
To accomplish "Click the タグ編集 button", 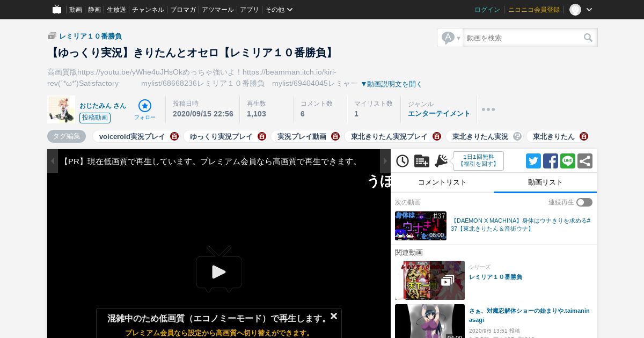I will 67,136.
